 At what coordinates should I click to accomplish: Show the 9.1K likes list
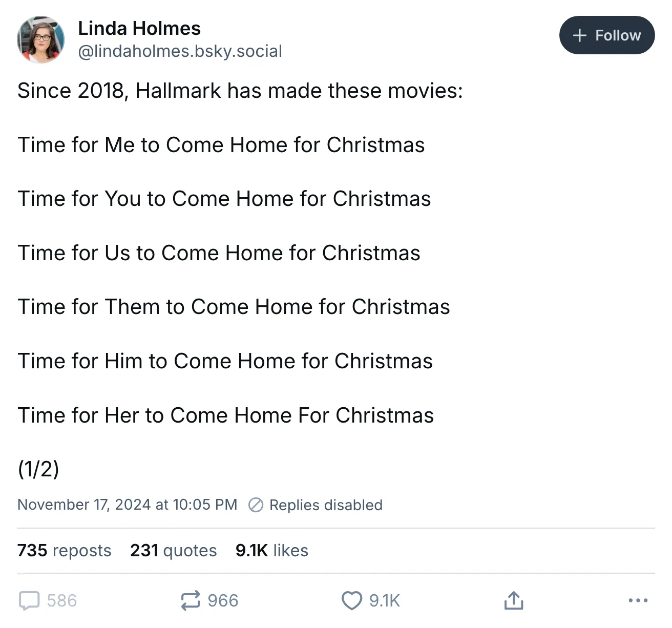[271, 550]
